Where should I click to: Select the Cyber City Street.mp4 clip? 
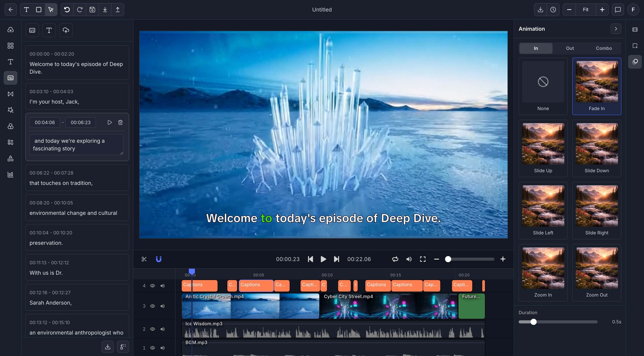(389, 306)
